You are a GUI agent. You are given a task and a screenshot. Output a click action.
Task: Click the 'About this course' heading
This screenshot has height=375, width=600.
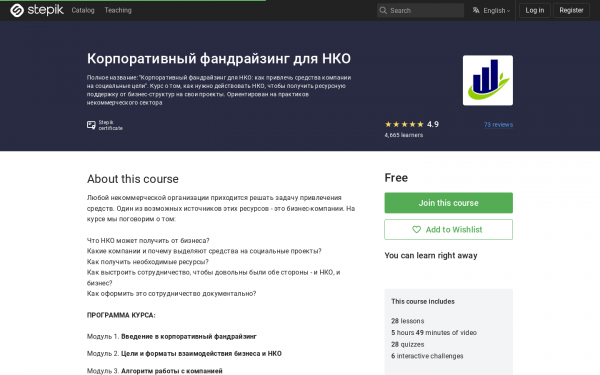133,179
